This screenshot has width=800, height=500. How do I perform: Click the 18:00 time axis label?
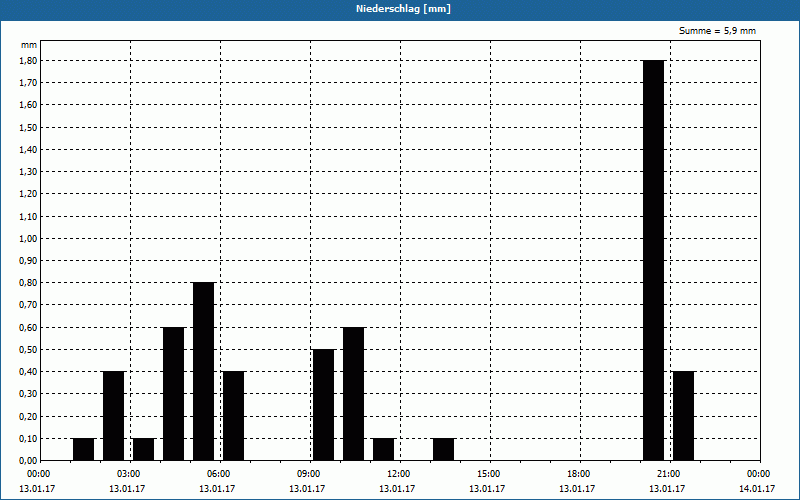click(x=579, y=474)
